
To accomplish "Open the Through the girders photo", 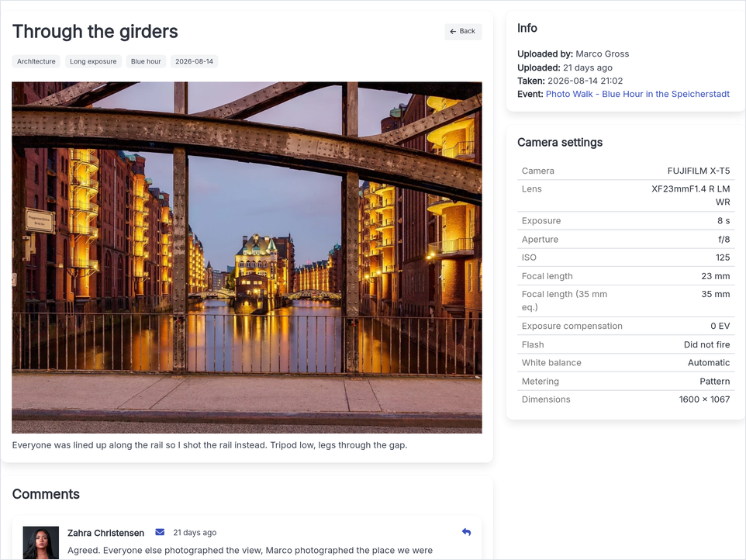I will [247, 258].
